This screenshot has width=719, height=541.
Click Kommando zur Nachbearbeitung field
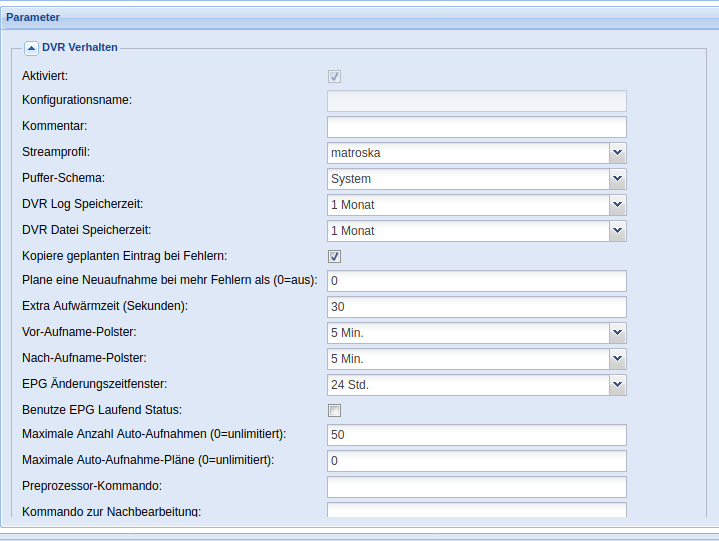pos(476,510)
